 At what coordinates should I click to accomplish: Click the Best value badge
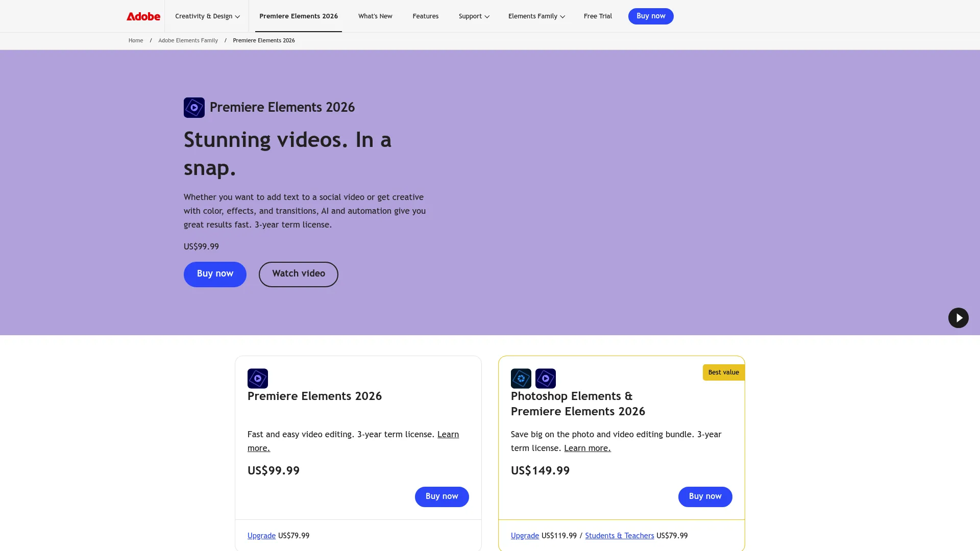pyautogui.click(x=723, y=372)
